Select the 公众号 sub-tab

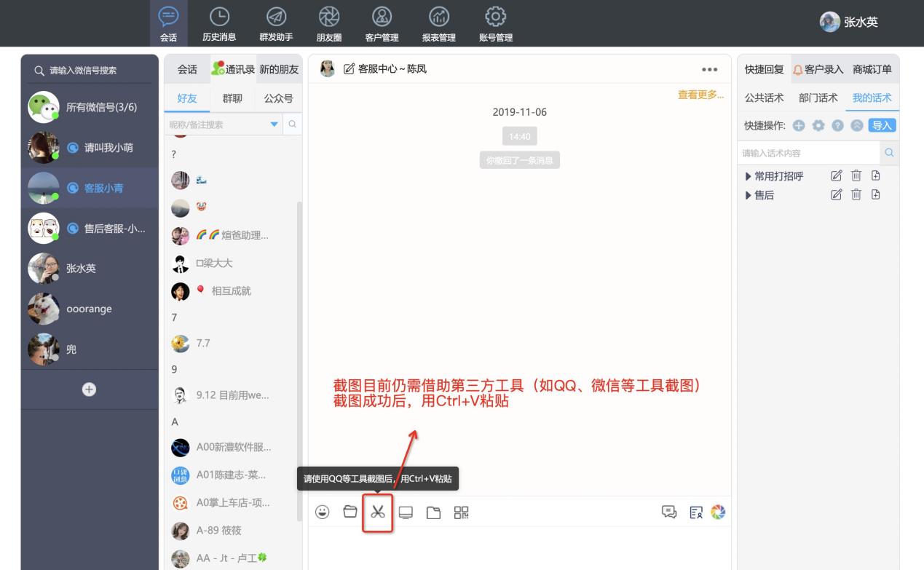(x=279, y=98)
